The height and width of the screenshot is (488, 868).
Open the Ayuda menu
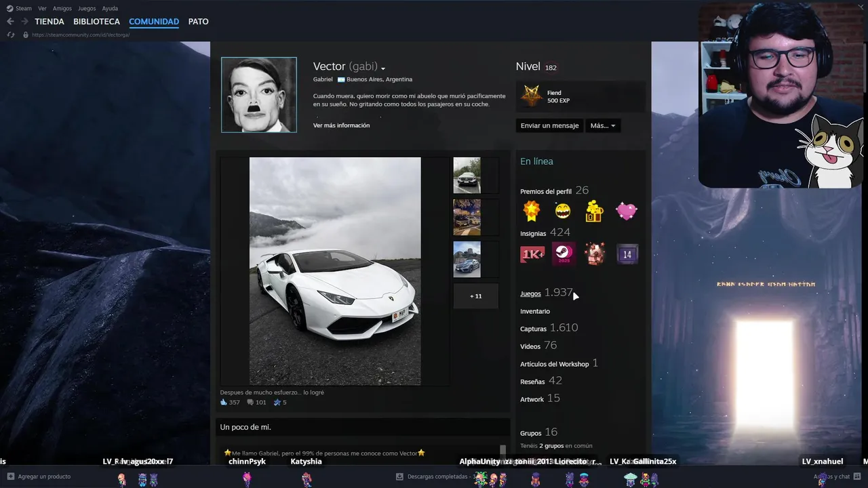(110, 8)
